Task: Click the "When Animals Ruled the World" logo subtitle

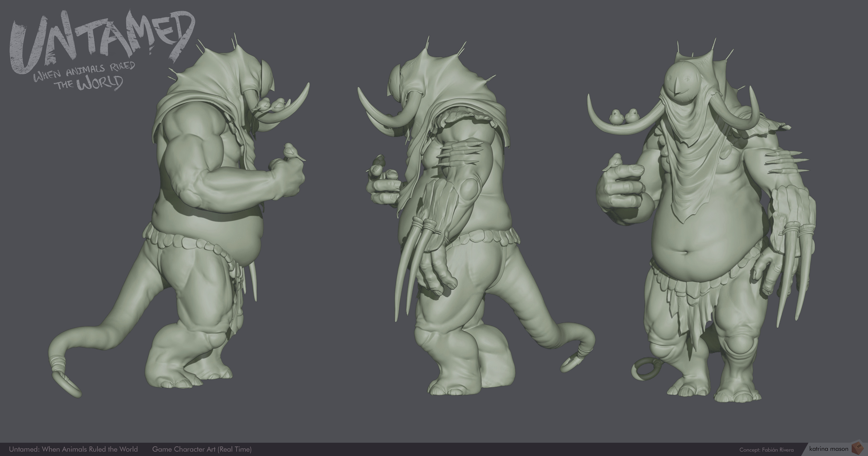Action: pos(84,76)
